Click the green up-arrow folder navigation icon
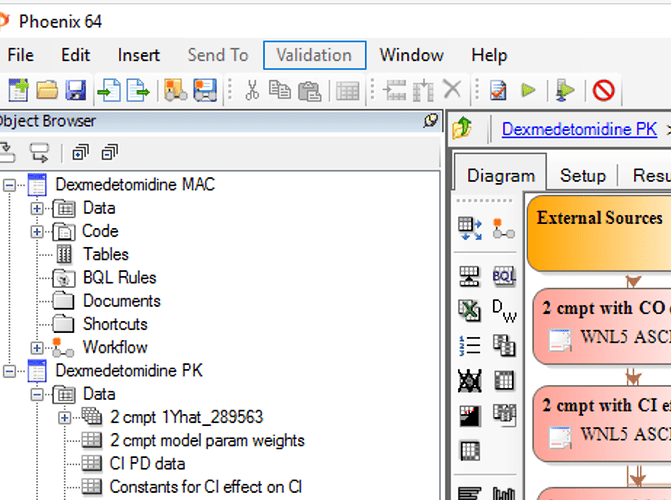 pos(462,128)
